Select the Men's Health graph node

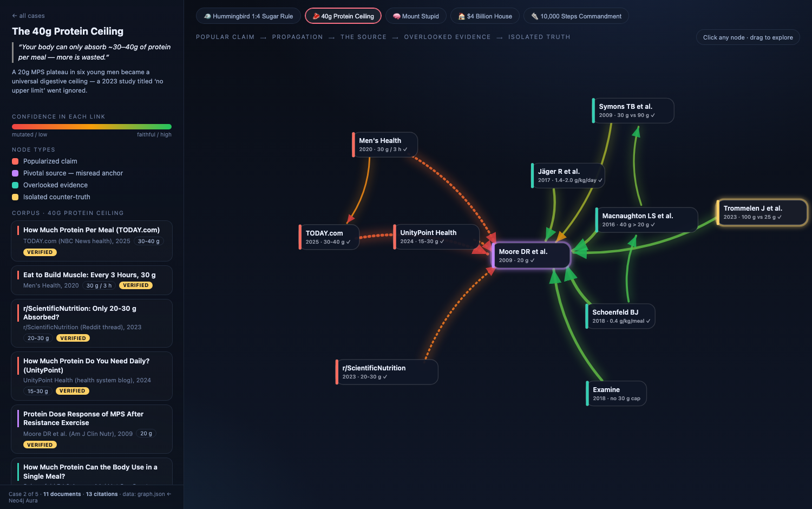click(385, 145)
